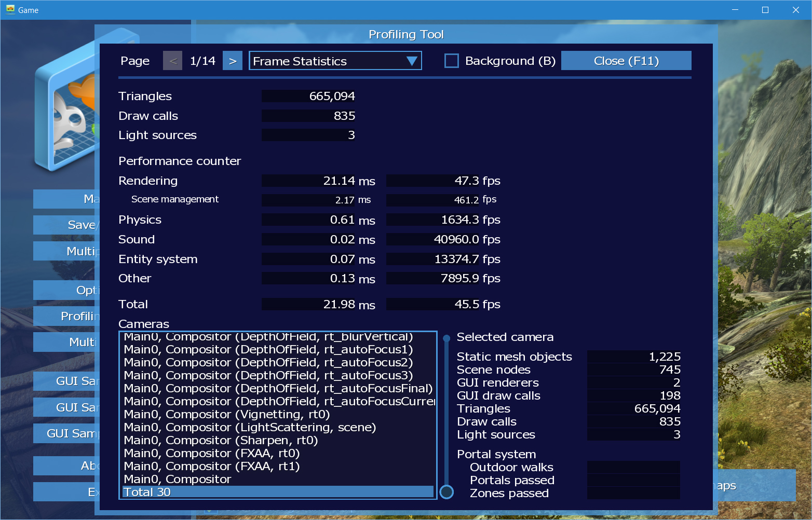Click the camera list scrollbar track top
This screenshot has height=520, width=812.
[446, 339]
